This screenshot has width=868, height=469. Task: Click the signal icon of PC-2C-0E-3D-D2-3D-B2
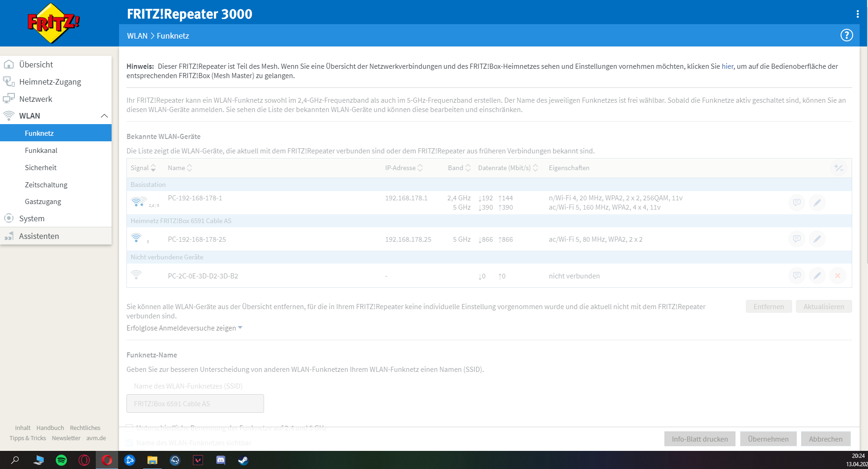pos(137,275)
